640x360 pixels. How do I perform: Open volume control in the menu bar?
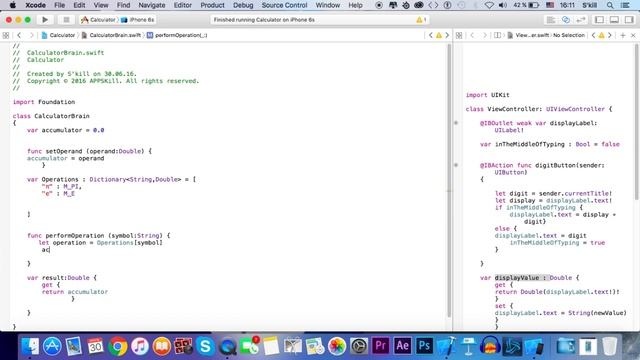[502, 5]
